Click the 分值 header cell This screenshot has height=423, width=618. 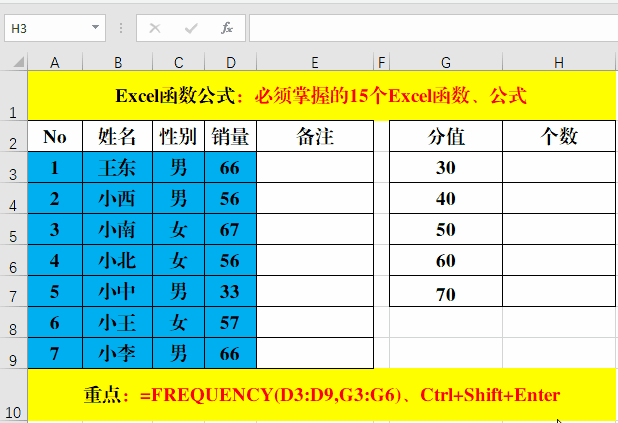click(446, 136)
